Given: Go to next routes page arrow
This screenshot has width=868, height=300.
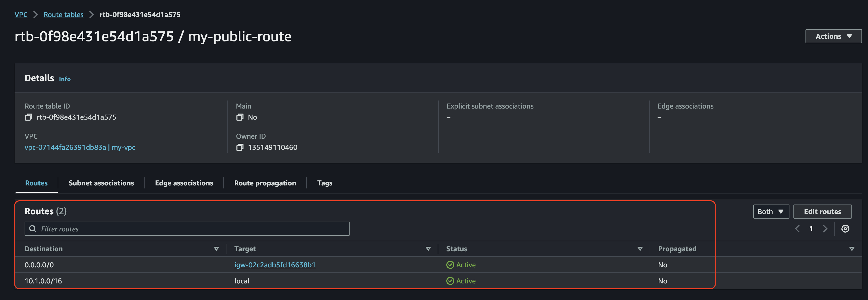Looking at the screenshot, I should pyautogui.click(x=825, y=229).
